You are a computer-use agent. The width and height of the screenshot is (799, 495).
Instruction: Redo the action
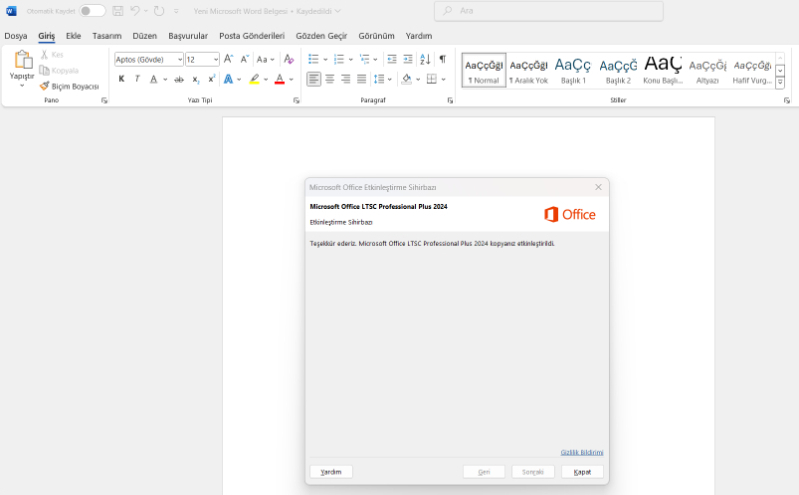159,11
